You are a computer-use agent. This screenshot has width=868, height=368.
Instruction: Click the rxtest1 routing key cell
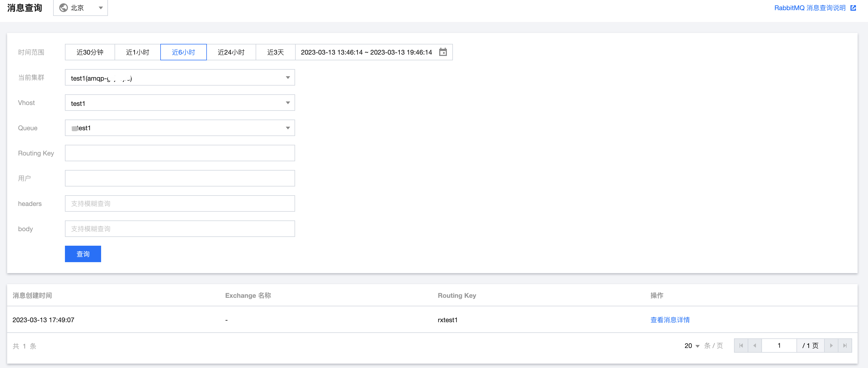pos(447,320)
